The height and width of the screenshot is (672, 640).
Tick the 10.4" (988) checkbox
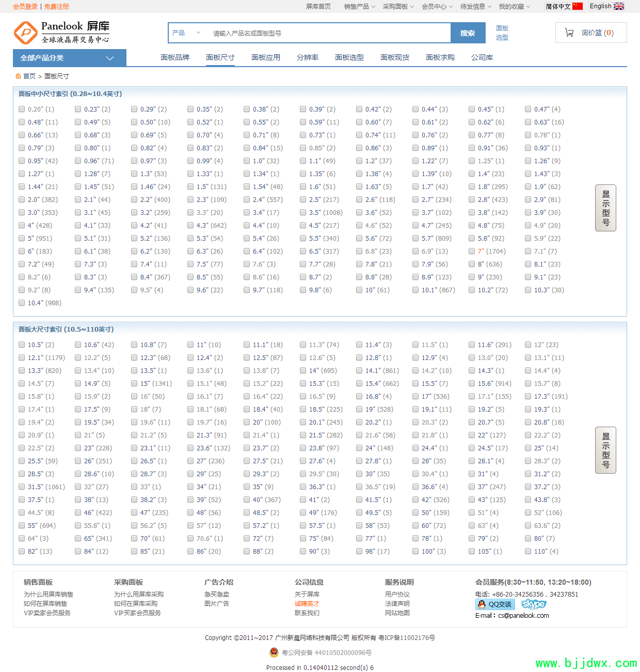tap(22, 303)
